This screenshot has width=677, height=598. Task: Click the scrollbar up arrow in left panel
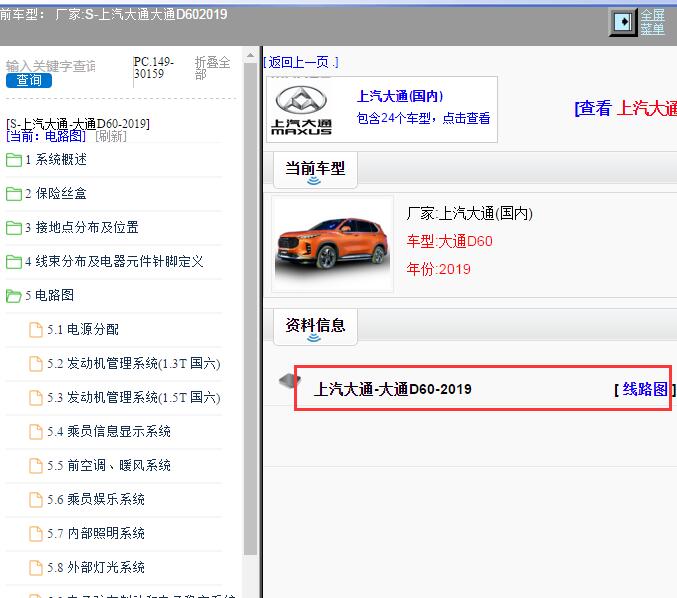pyautogui.click(x=250, y=55)
